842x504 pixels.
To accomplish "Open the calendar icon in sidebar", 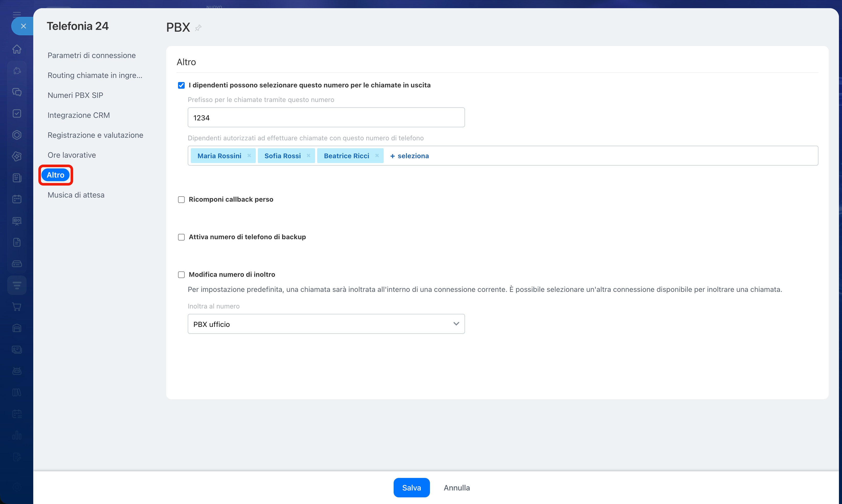I will (17, 199).
